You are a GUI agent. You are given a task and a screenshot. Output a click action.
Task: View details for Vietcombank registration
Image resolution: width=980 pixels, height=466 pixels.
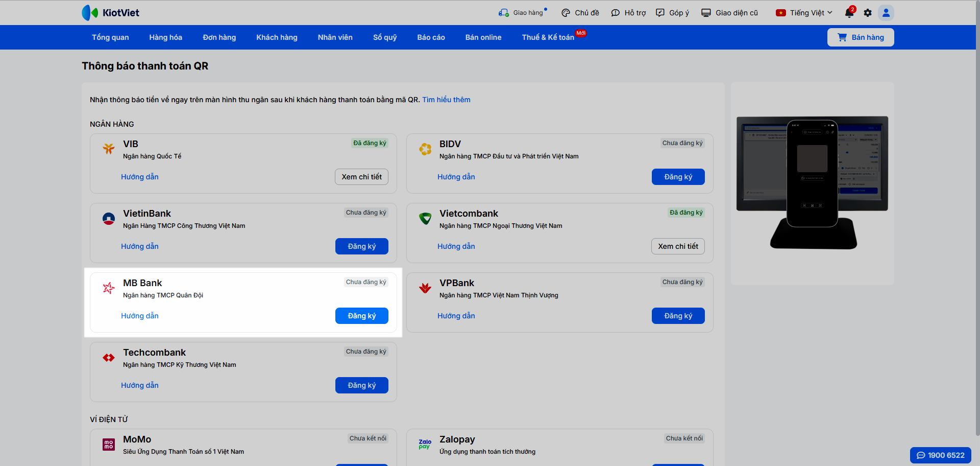pos(678,246)
